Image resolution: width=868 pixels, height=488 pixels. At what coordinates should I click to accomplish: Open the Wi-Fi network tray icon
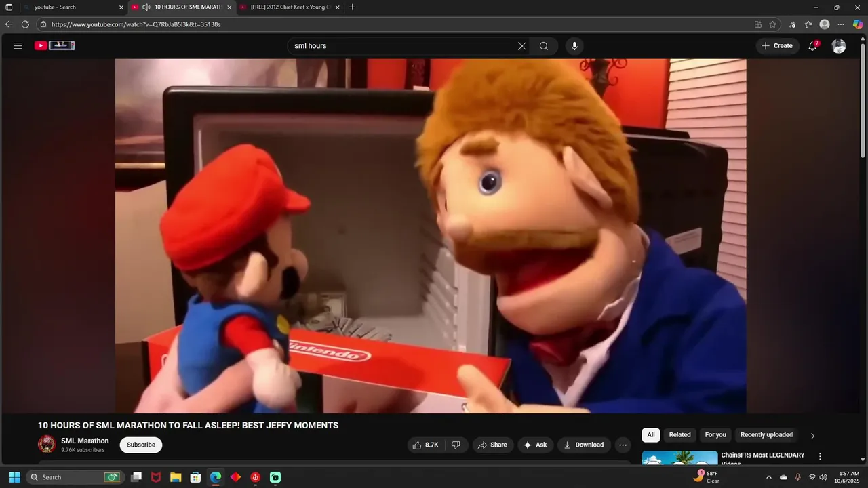click(812, 477)
